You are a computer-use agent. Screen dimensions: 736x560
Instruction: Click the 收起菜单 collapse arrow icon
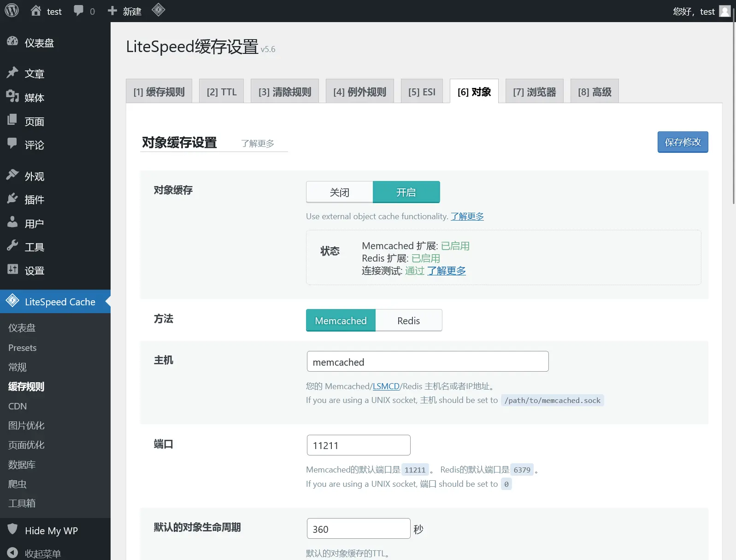tap(12, 553)
